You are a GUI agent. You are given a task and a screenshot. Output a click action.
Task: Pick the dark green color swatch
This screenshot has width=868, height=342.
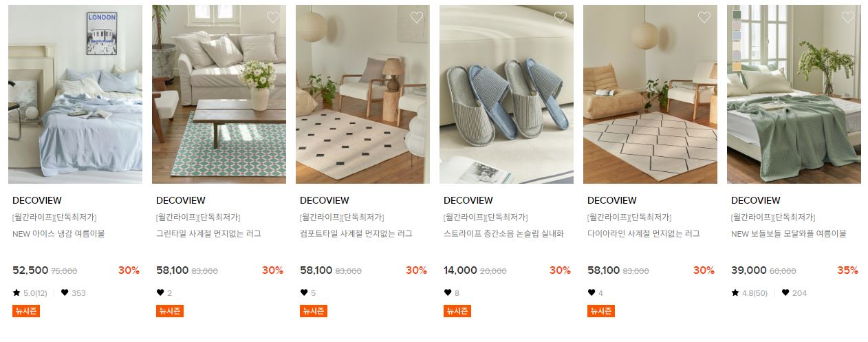point(737,14)
